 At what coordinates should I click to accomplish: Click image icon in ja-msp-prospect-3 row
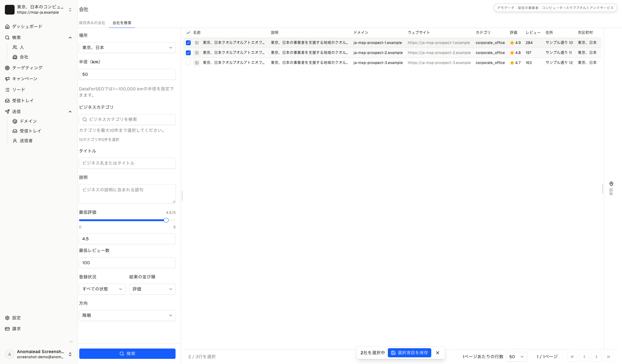click(197, 63)
